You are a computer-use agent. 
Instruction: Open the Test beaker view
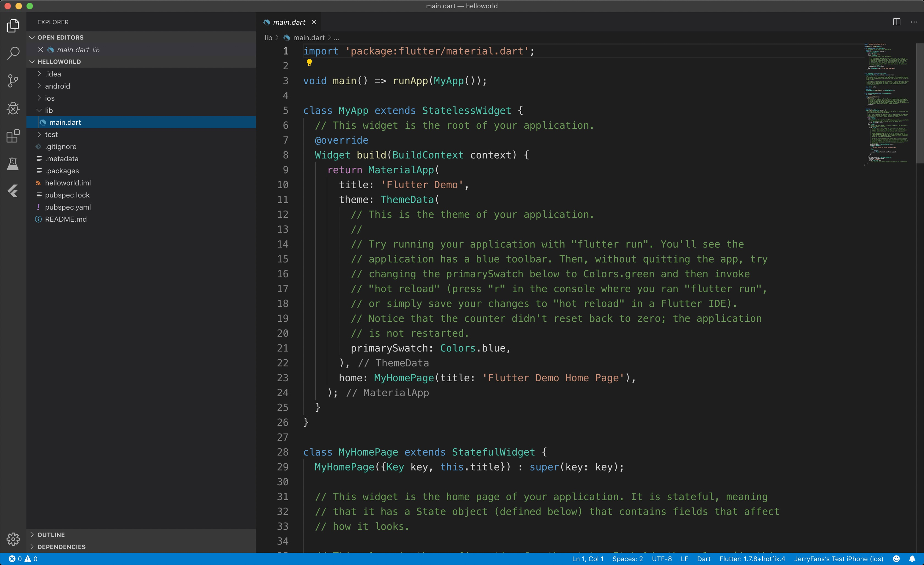coord(13,163)
